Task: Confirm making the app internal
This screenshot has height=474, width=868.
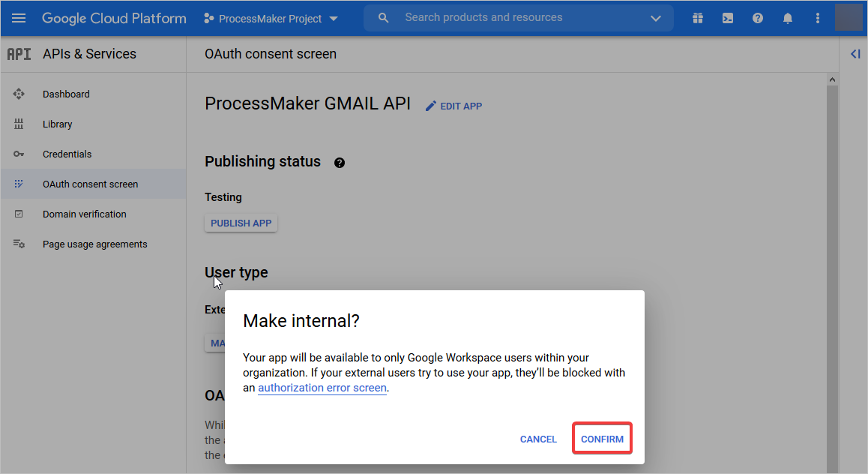Action: pyautogui.click(x=602, y=439)
